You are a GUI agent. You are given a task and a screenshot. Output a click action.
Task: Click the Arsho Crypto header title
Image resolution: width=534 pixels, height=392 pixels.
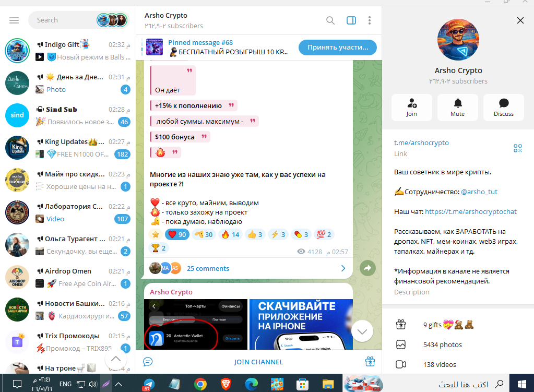[x=166, y=15]
